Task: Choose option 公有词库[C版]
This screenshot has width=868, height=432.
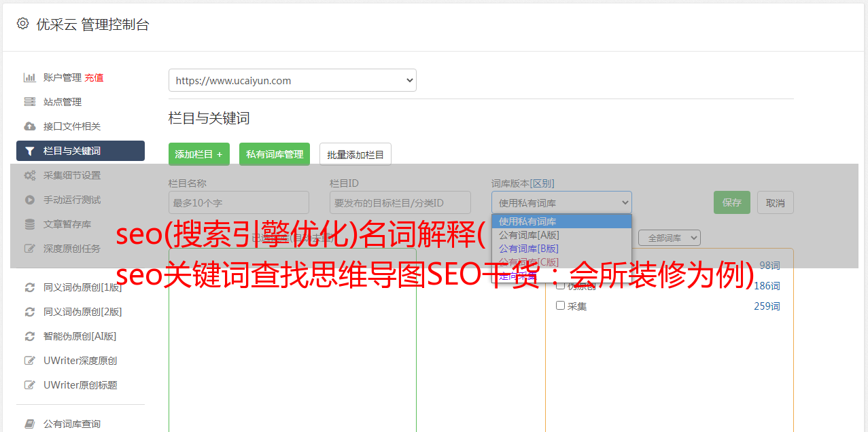Action: click(x=561, y=262)
